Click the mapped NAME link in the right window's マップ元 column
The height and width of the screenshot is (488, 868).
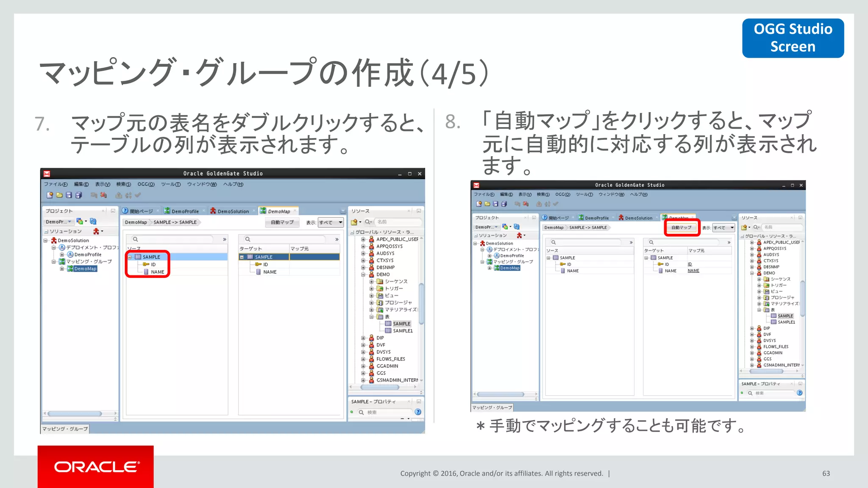click(693, 271)
